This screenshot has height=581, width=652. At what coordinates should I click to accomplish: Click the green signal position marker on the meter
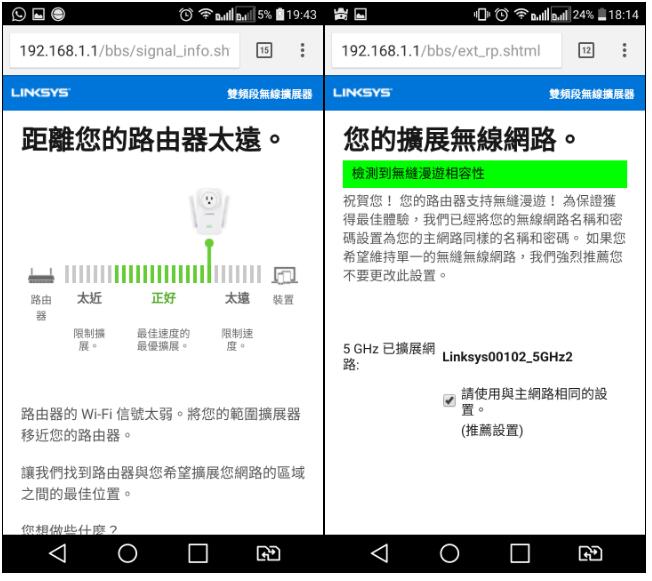(x=210, y=262)
